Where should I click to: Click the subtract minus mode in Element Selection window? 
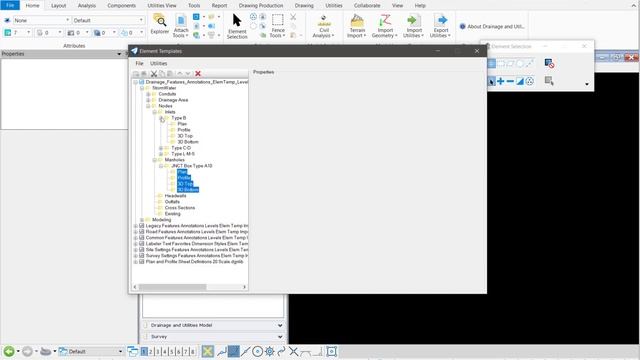tap(510, 81)
